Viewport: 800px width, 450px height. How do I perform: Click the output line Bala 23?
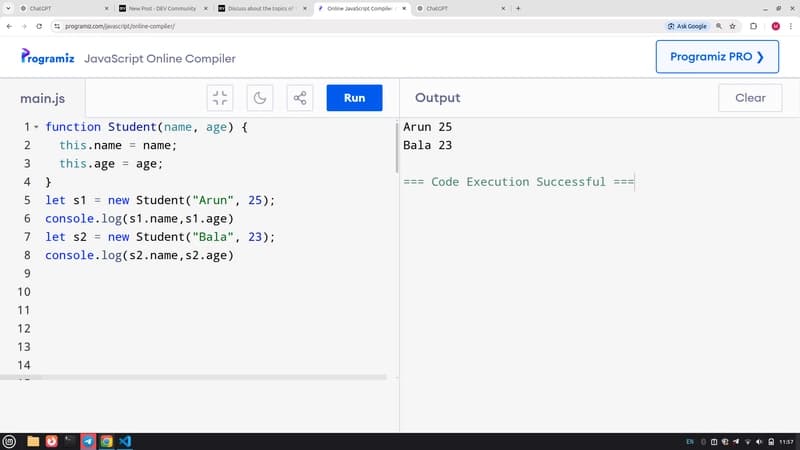pos(427,145)
